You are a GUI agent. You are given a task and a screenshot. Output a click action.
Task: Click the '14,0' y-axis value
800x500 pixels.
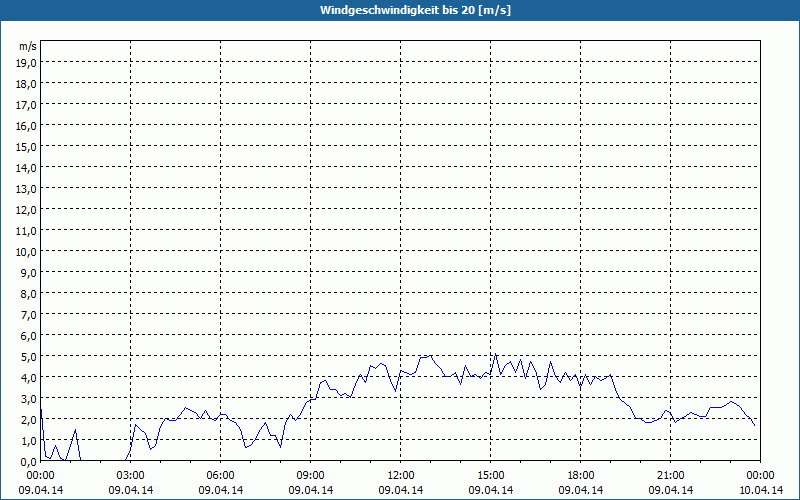28,168
